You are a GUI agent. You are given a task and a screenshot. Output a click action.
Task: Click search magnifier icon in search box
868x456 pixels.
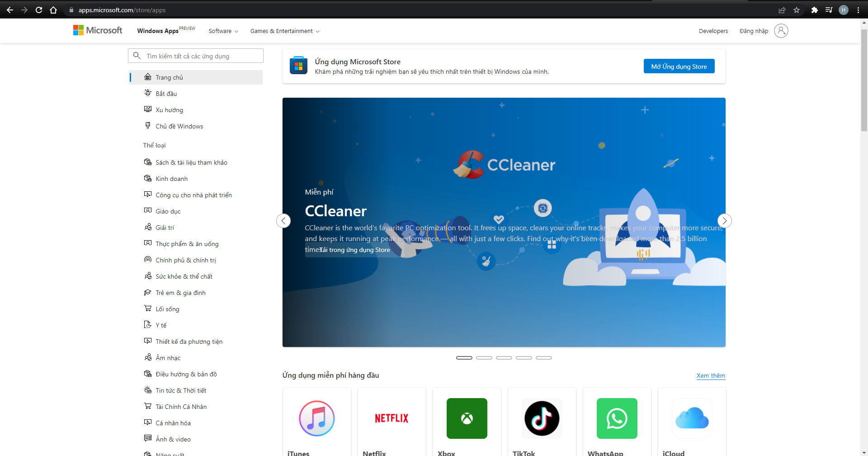pyautogui.click(x=137, y=56)
